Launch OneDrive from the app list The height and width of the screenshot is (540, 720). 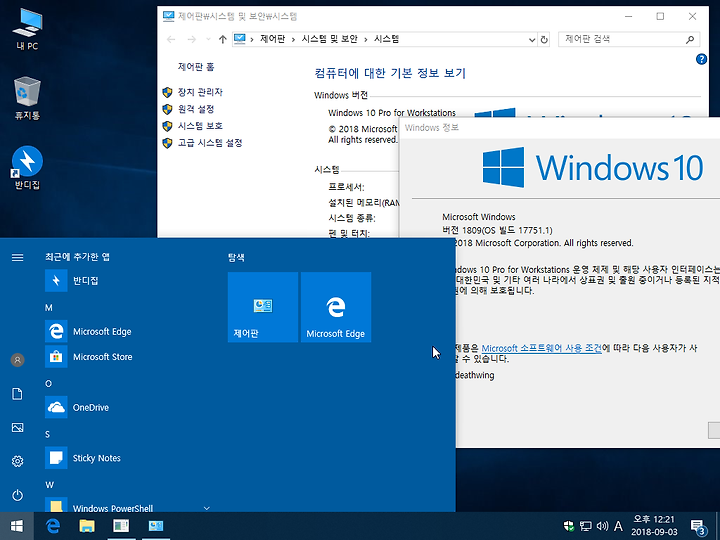pyautogui.click(x=129, y=407)
